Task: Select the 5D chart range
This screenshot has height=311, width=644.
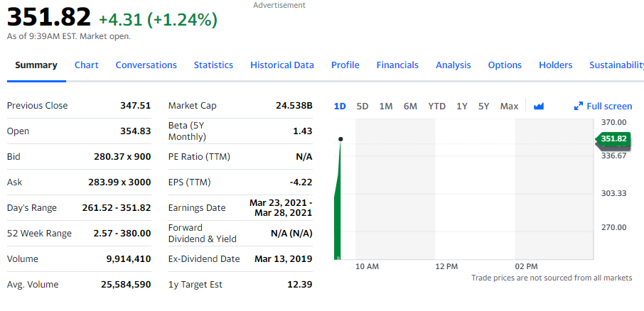Action: (x=363, y=107)
